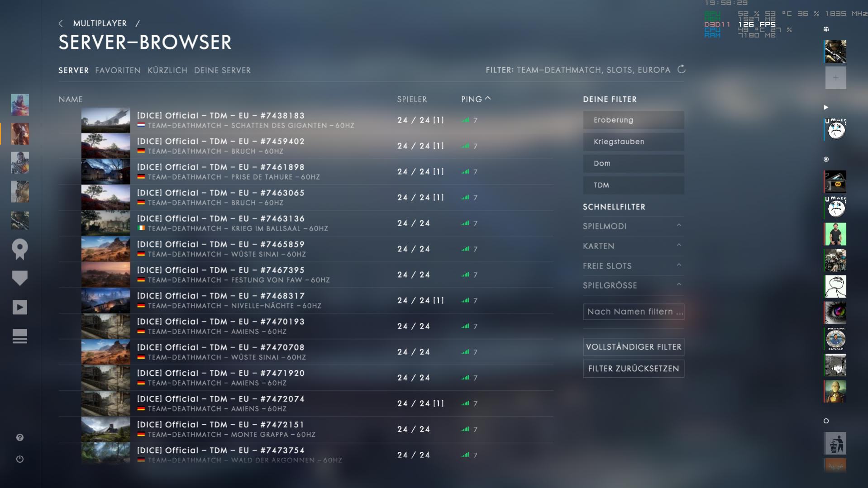
Task: Refresh the server list with the reload icon
Action: pyautogui.click(x=682, y=70)
